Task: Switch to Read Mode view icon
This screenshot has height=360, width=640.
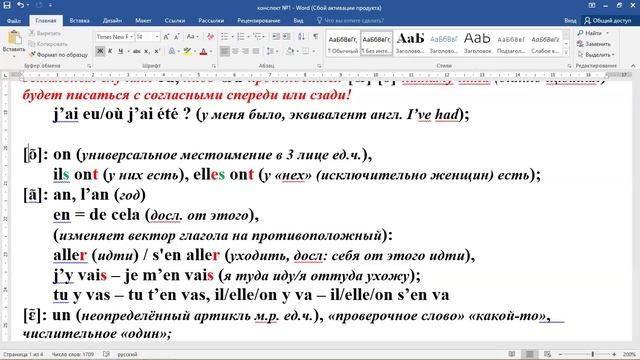Action: point(512,354)
